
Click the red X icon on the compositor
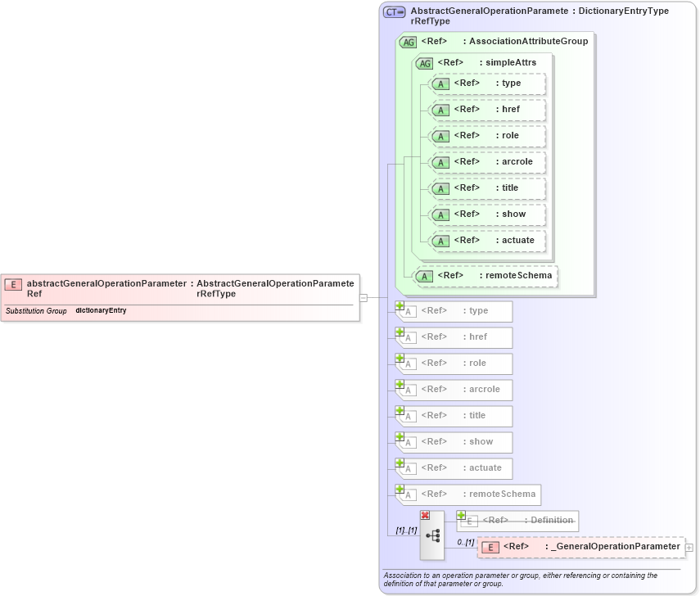point(425,515)
